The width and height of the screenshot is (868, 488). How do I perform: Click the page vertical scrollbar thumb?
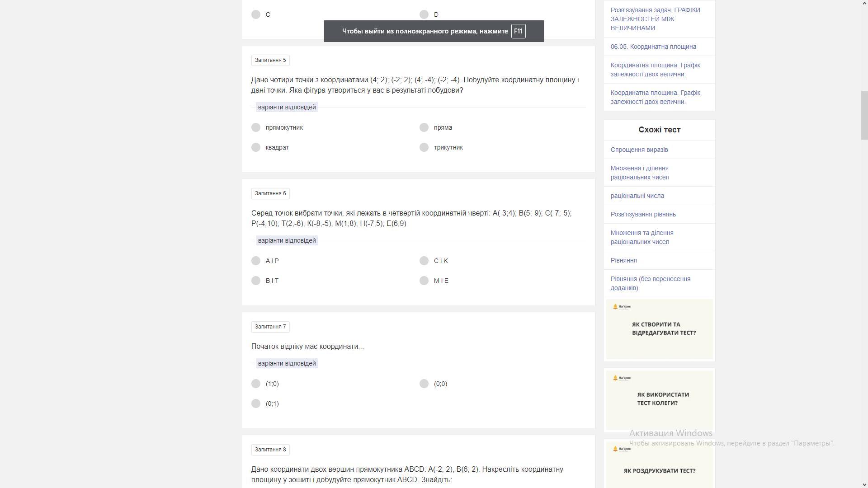pyautogui.click(x=864, y=115)
